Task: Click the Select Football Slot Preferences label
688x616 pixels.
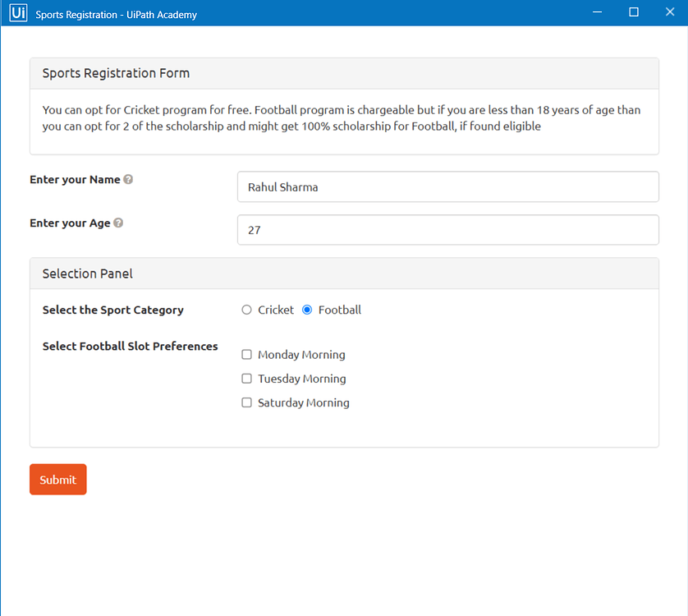Action: [x=130, y=346]
